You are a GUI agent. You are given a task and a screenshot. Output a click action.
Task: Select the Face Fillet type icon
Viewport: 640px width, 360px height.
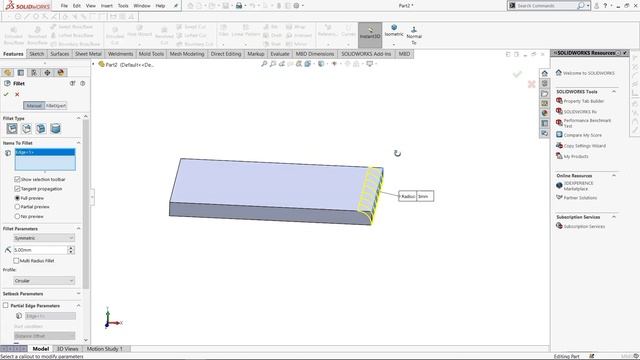point(41,129)
